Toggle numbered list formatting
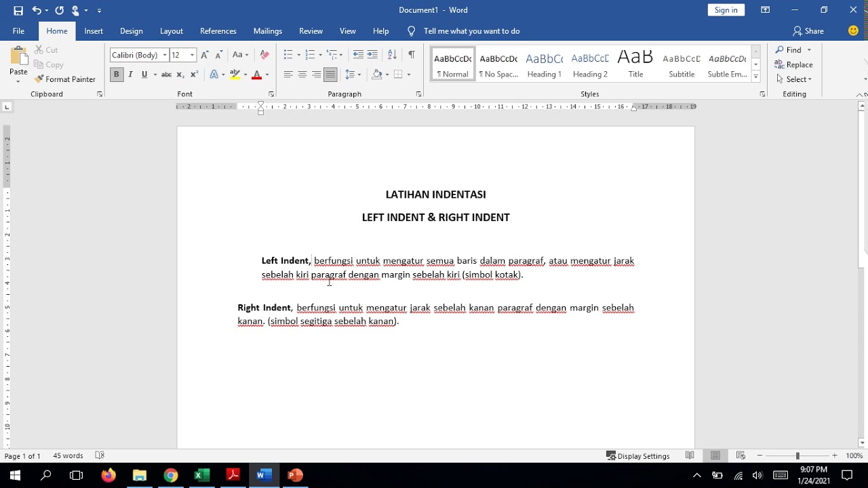The height and width of the screenshot is (488, 868). tap(310, 55)
